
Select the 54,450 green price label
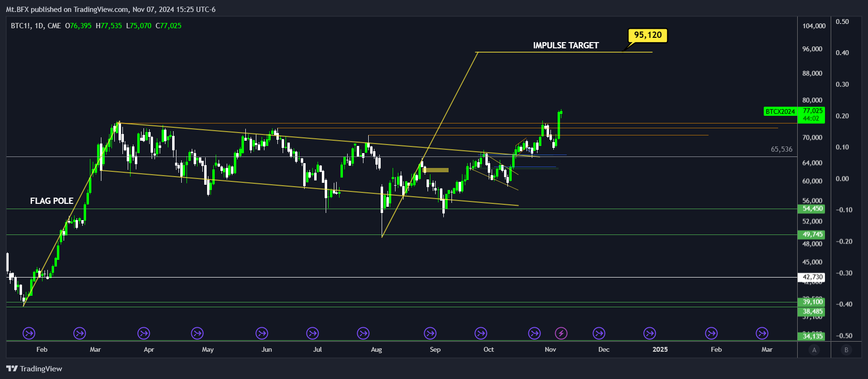coord(812,209)
